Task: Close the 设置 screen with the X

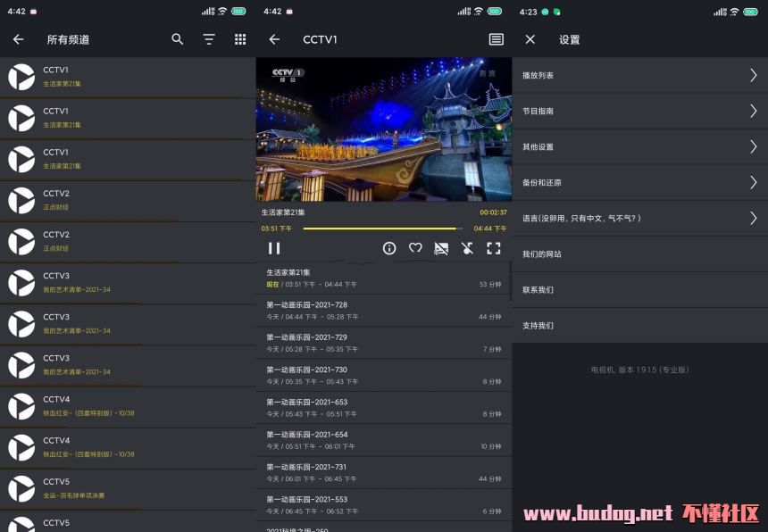Action: tap(530, 39)
